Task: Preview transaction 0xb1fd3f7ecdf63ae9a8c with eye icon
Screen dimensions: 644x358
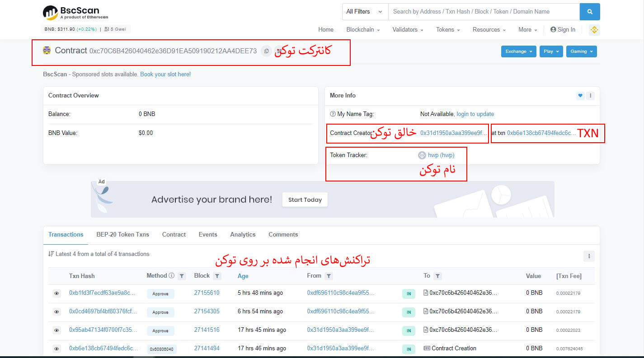Action: pyautogui.click(x=56, y=293)
